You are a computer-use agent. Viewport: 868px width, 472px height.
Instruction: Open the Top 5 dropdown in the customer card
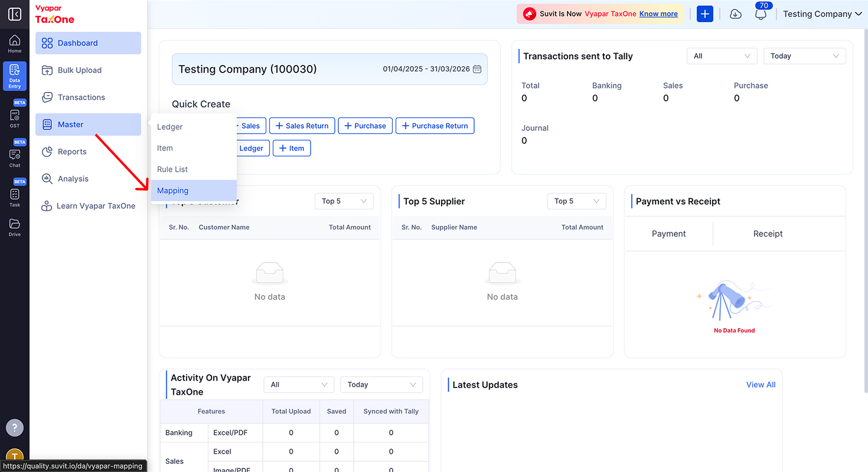pyautogui.click(x=344, y=201)
